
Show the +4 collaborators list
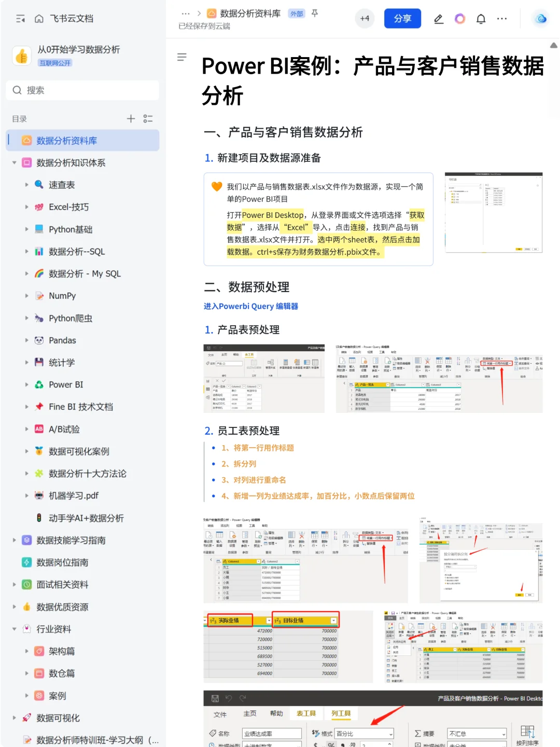coord(365,19)
